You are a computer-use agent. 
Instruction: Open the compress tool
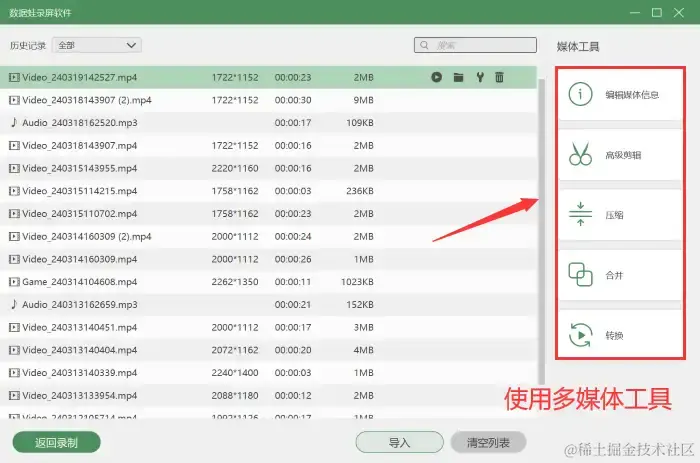(x=620, y=215)
